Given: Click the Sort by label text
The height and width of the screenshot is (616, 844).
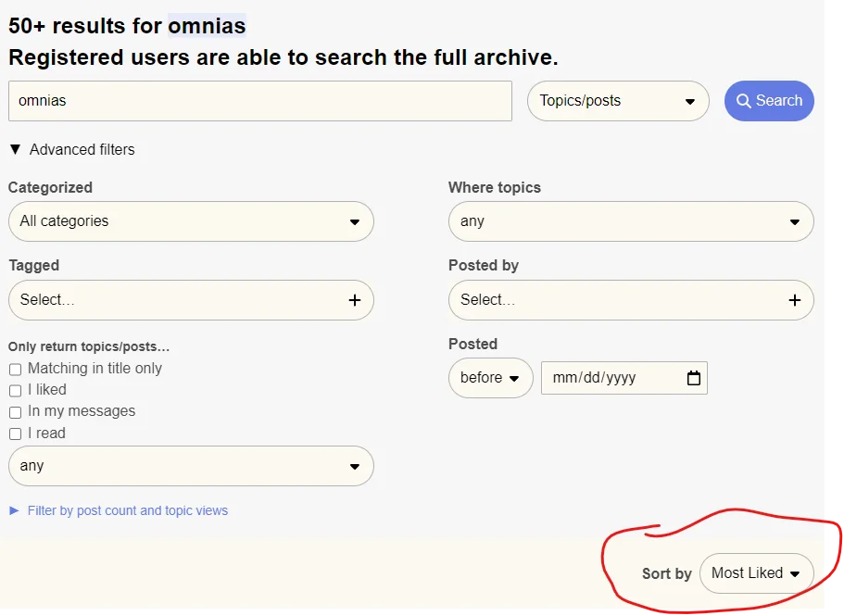Looking at the screenshot, I should 666,573.
